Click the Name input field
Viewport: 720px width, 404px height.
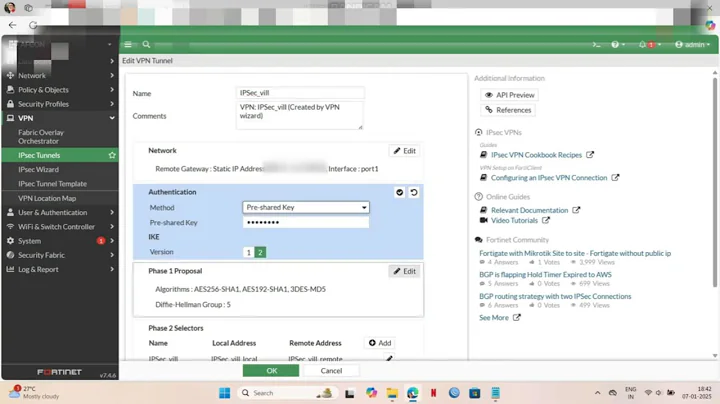coord(300,93)
